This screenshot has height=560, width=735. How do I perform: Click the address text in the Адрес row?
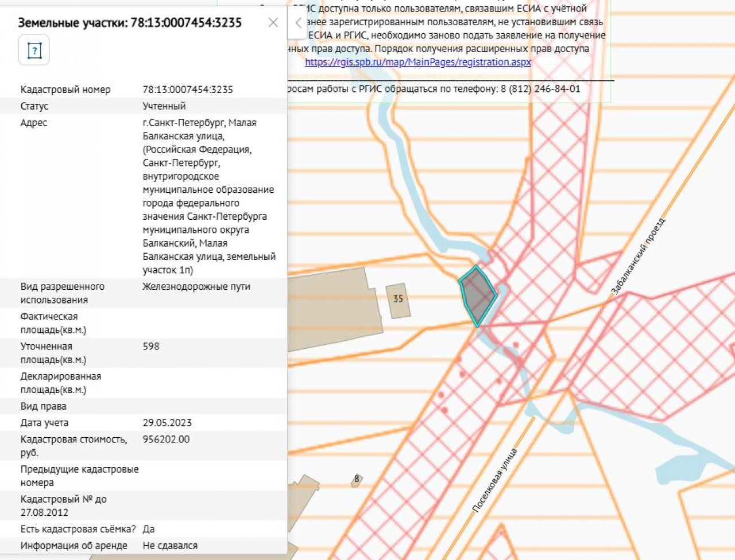tap(208, 196)
